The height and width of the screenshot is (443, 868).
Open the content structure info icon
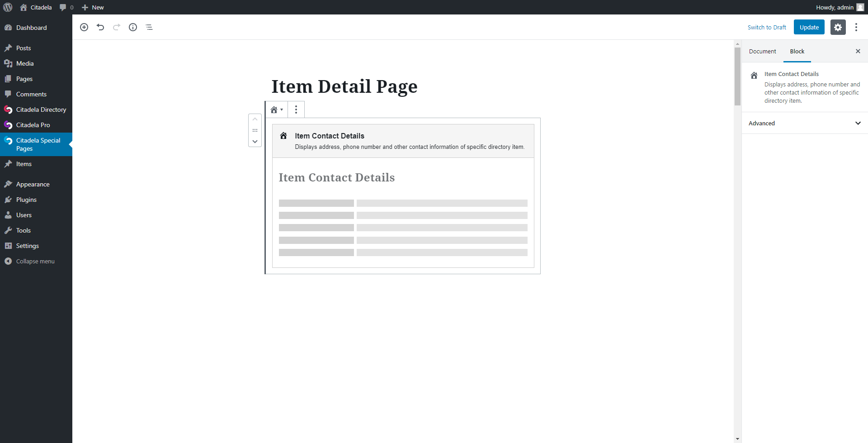pos(133,27)
